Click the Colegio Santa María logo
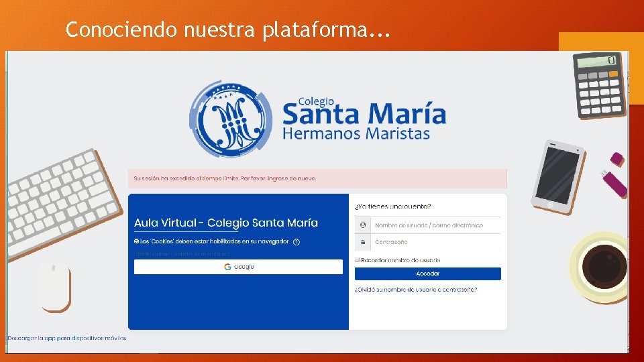The width and height of the screenshot is (644, 362). (317, 119)
